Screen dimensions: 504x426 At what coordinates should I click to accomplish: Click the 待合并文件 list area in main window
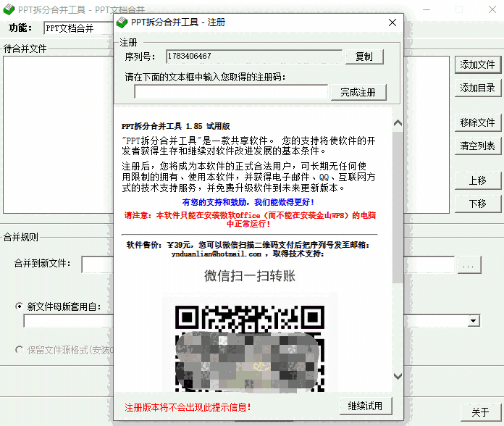point(59,135)
